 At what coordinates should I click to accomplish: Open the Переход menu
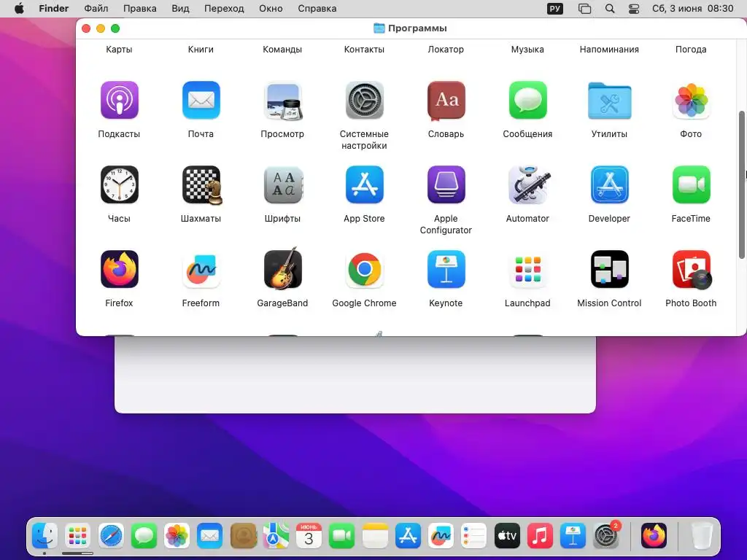click(224, 9)
